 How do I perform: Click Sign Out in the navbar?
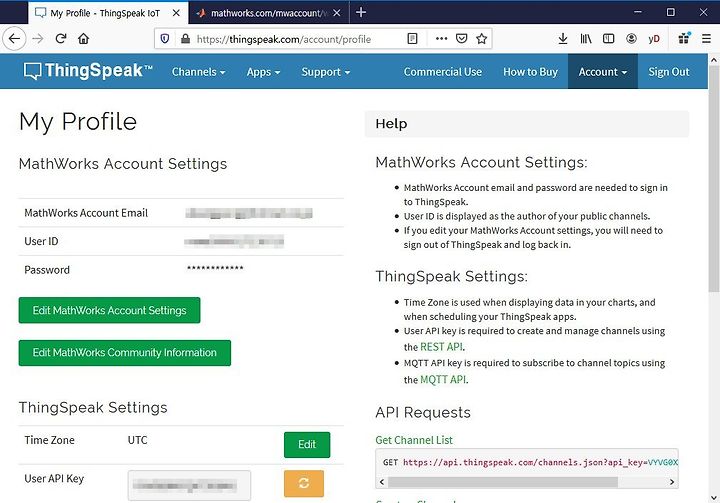coord(669,72)
